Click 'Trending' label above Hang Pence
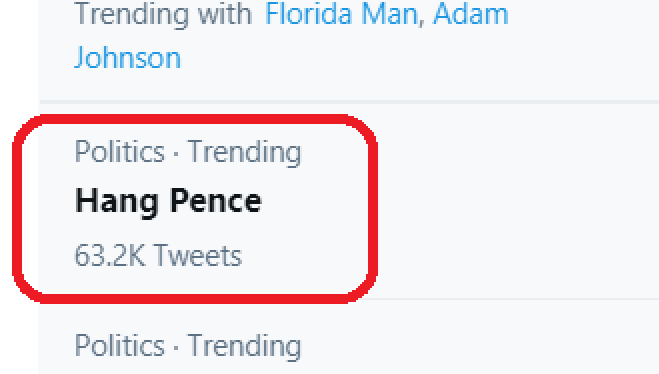The height and width of the screenshot is (374, 659). coord(244,153)
